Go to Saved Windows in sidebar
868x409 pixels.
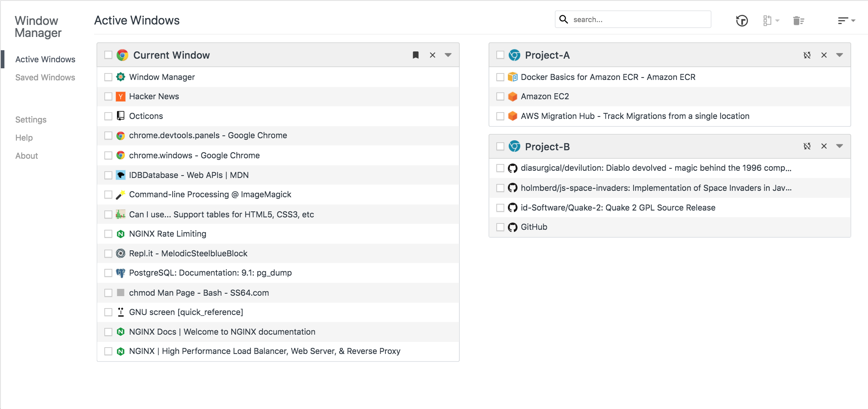pos(45,78)
